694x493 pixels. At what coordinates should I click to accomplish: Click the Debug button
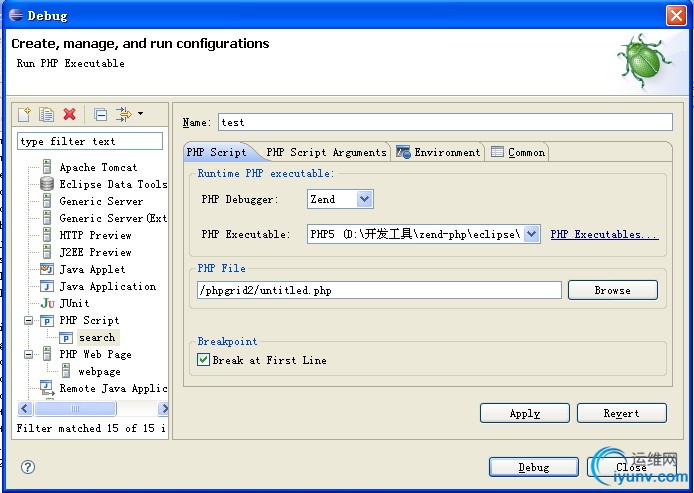tap(534, 467)
